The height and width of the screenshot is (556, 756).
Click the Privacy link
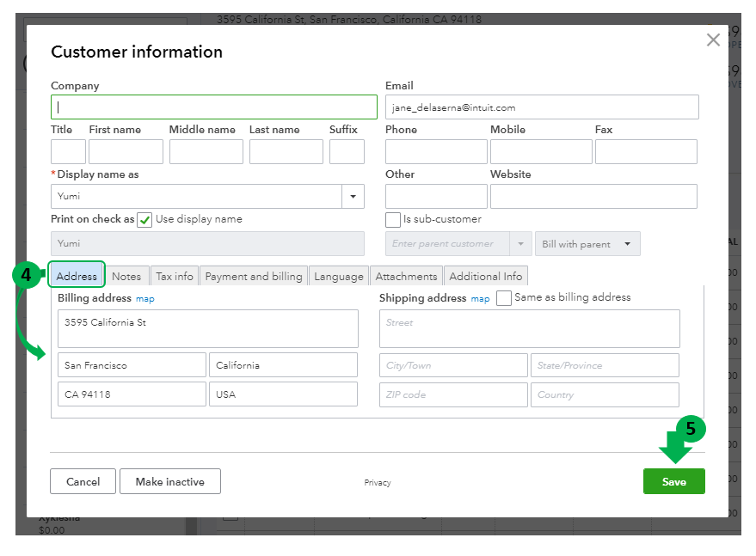(378, 483)
